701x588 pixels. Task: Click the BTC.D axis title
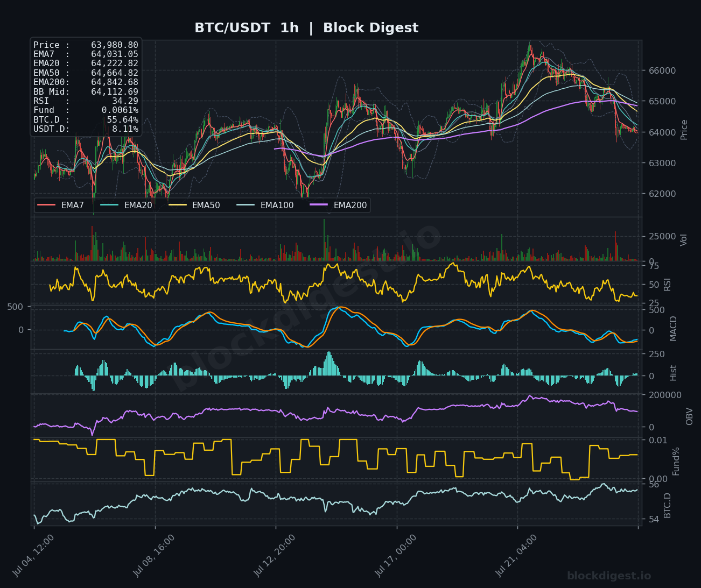668,505
